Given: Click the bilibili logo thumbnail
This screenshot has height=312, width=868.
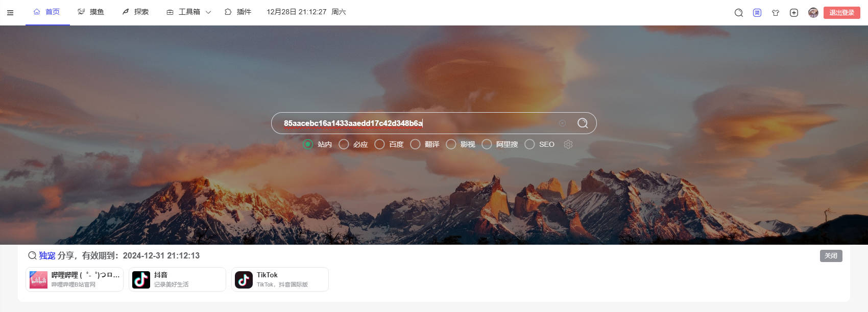Looking at the screenshot, I should pyautogui.click(x=38, y=280).
